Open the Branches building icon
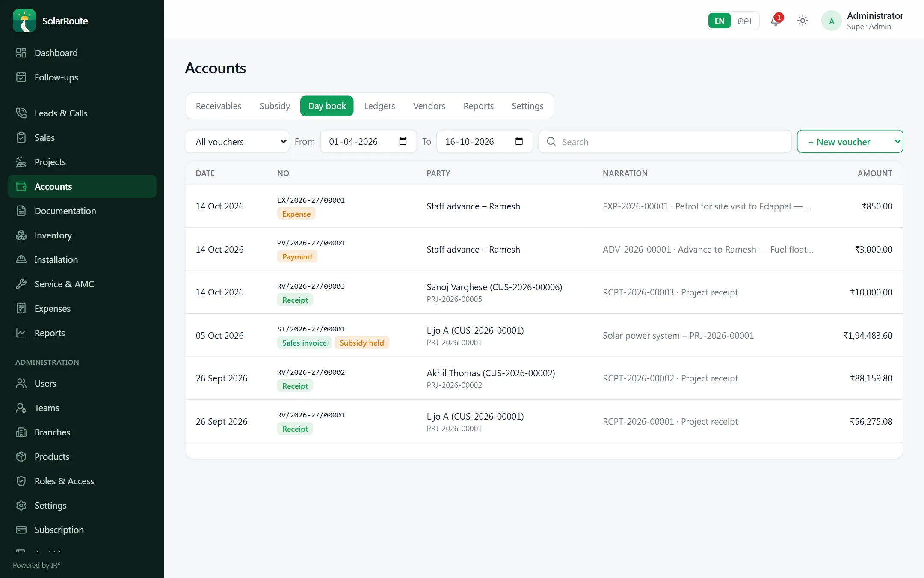The width and height of the screenshot is (924, 578). (21, 432)
